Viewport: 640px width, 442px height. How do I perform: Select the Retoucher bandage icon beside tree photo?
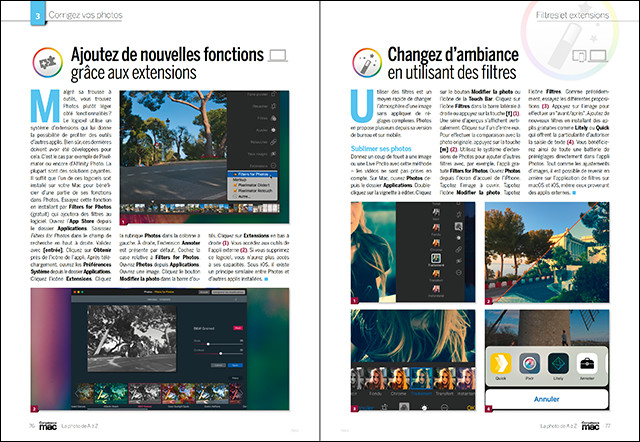[x=273, y=142]
